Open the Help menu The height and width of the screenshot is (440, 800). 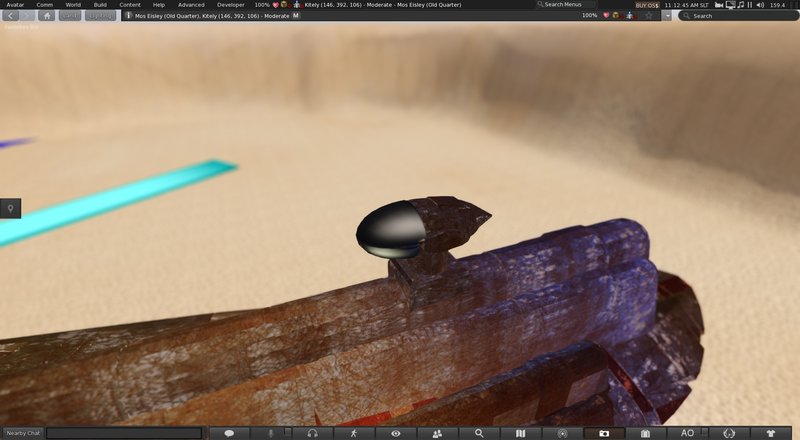[159, 5]
